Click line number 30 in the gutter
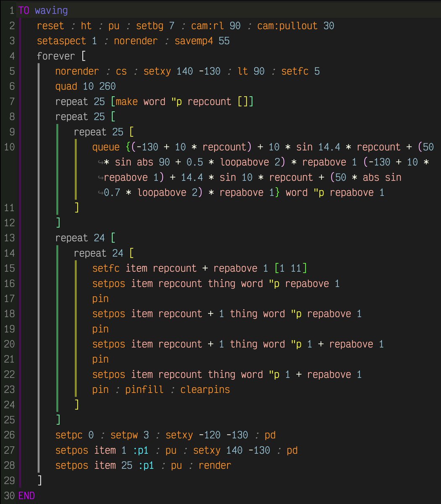441x504 pixels. [9, 496]
